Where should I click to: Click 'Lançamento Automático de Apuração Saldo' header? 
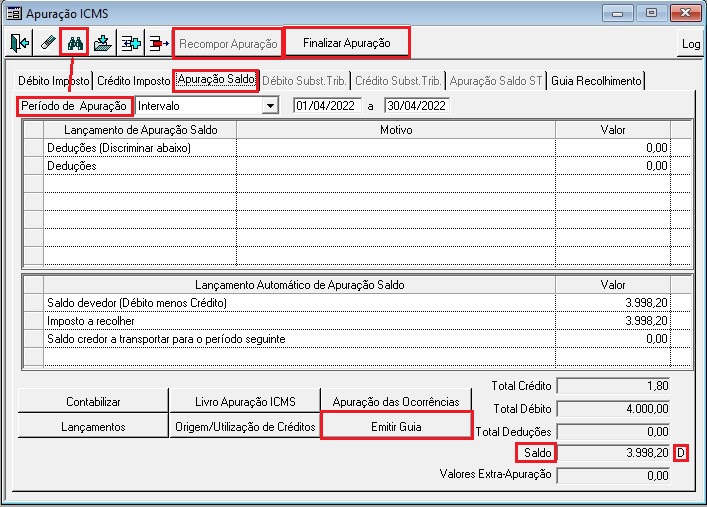point(299,285)
